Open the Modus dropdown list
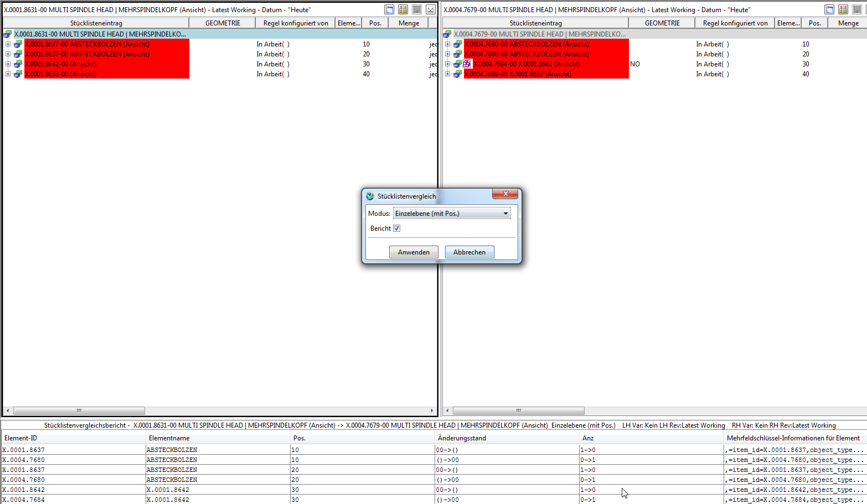 505,214
